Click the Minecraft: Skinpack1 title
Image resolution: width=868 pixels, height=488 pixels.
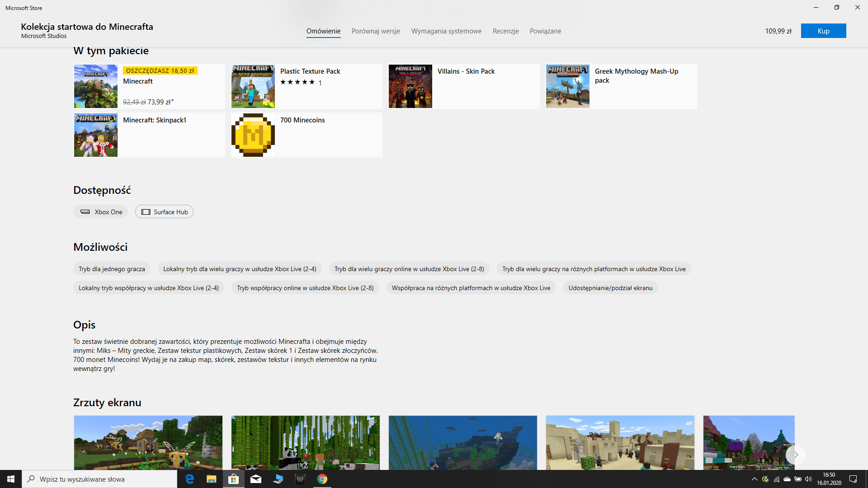click(155, 120)
